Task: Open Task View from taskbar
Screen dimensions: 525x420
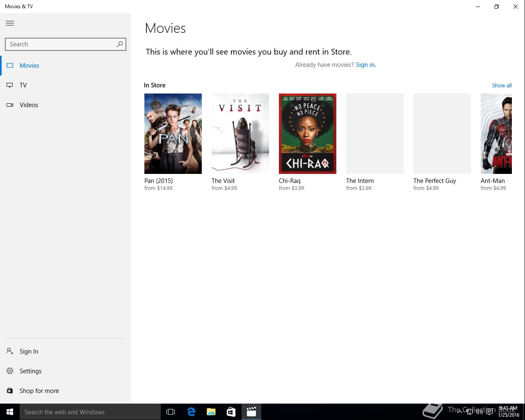Action: (x=171, y=412)
